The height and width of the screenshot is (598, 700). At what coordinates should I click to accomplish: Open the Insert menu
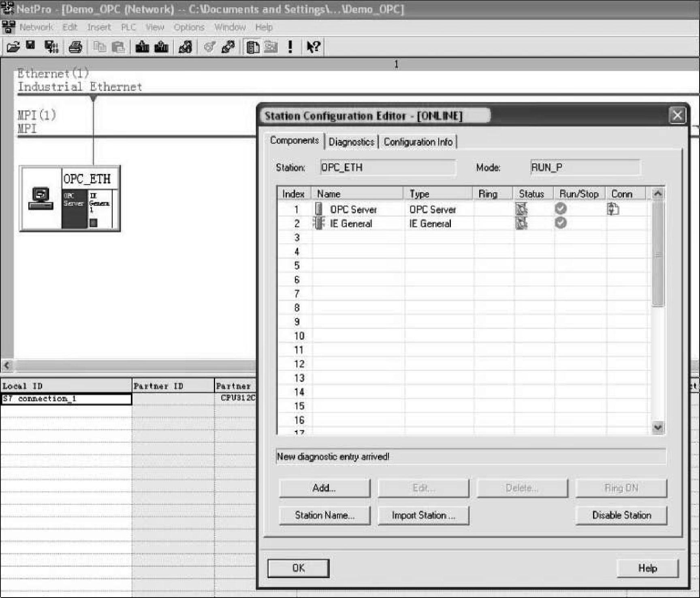pos(99,27)
